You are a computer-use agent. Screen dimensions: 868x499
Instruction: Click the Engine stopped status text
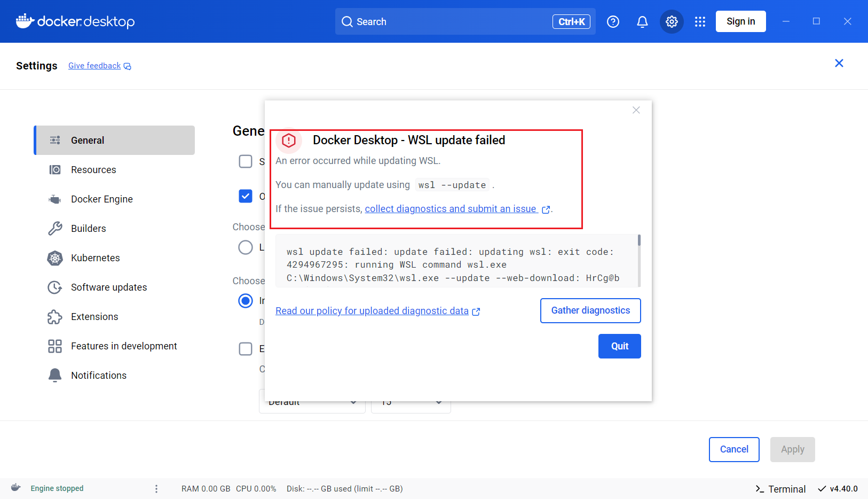tap(57, 488)
